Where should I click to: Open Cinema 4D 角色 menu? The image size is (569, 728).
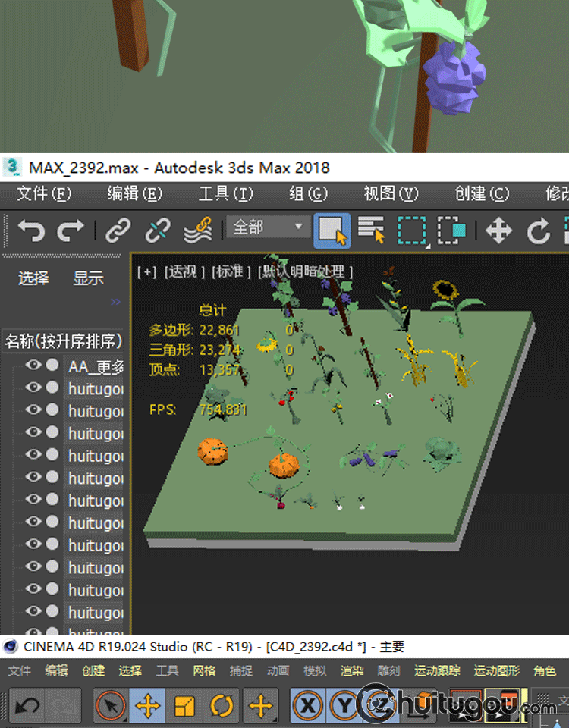coord(545,670)
